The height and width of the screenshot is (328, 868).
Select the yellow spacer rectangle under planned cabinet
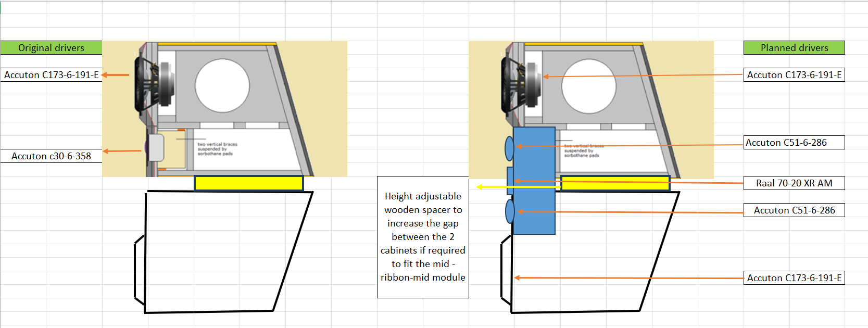[x=615, y=184]
